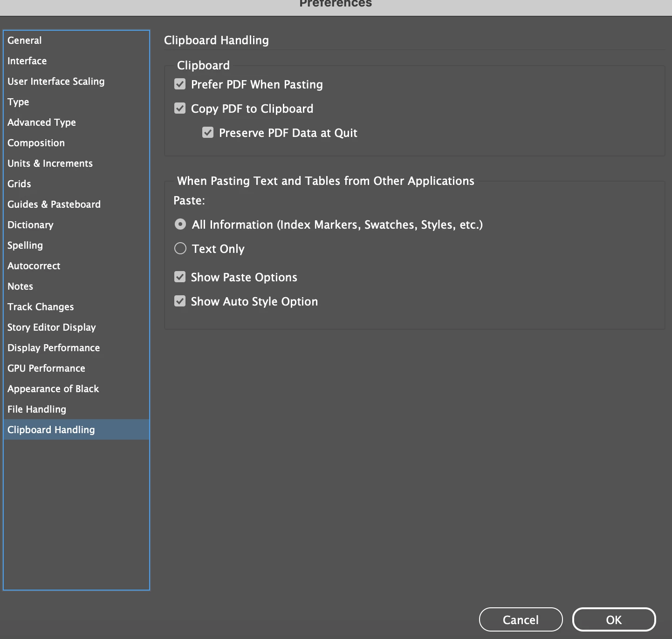This screenshot has height=639, width=672.
Task: Select Dictionary category
Action: [x=76, y=225]
